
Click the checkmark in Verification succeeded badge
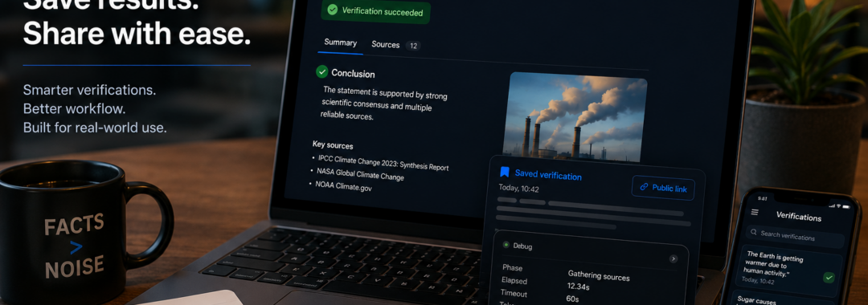332,10
